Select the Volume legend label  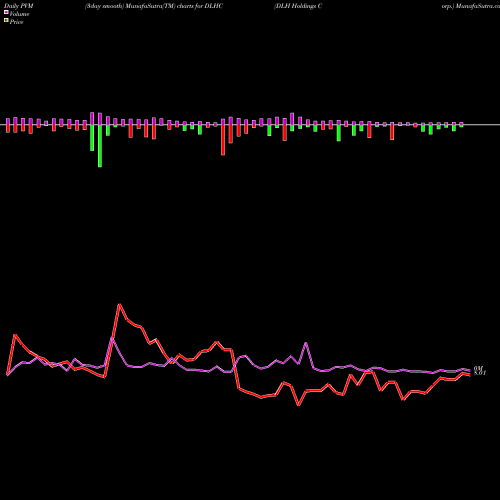click(x=19, y=14)
